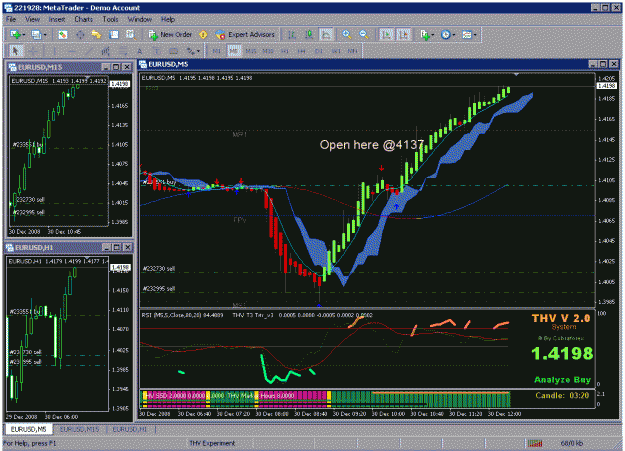Toggle the Expert Advisors button
Image resolution: width=625 pixels, height=451 pixels.
point(245,35)
